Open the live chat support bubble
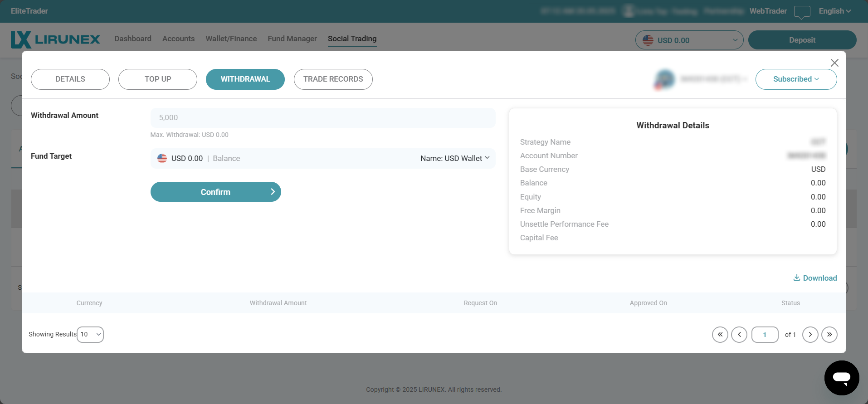868x404 pixels. tap(841, 378)
